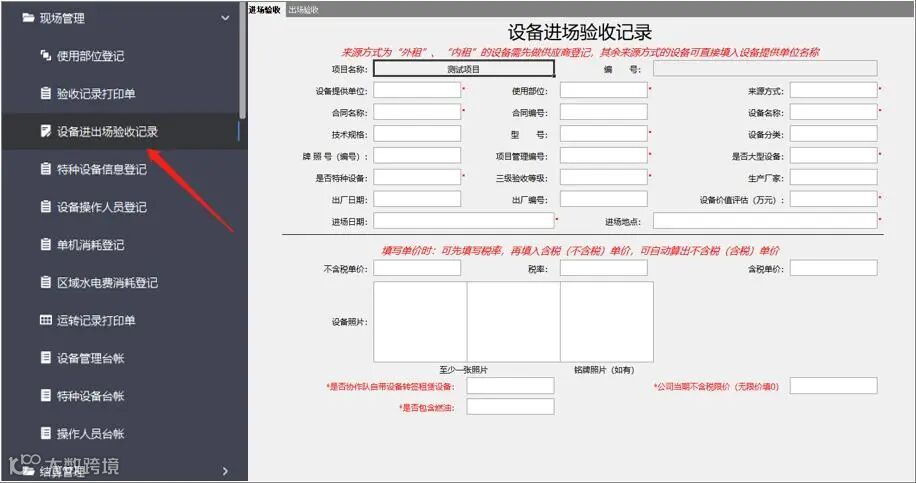Open the 是否包含燃油 field
The width and height of the screenshot is (916, 483).
(510, 406)
